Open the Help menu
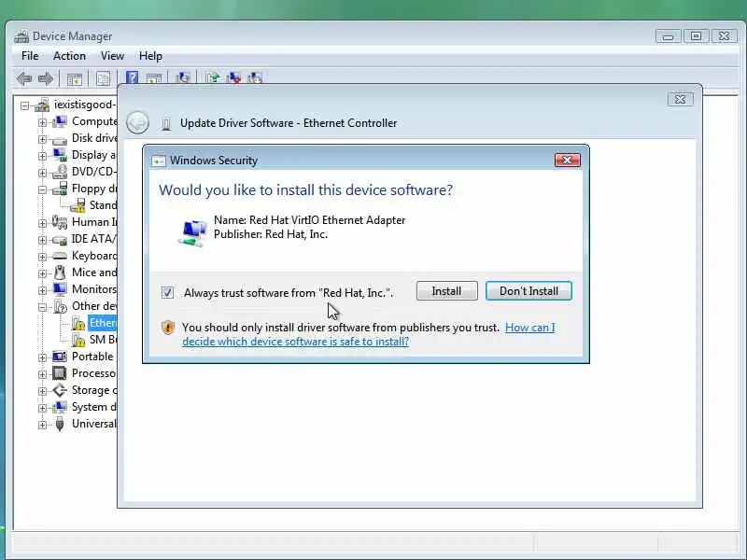The height and width of the screenshot is (560, 747). tap(150, 56)
